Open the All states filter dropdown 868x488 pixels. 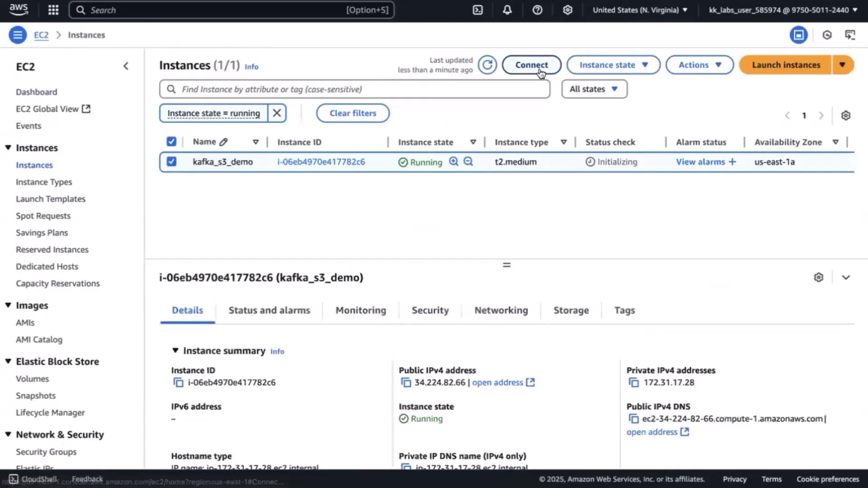coord(594,89)
